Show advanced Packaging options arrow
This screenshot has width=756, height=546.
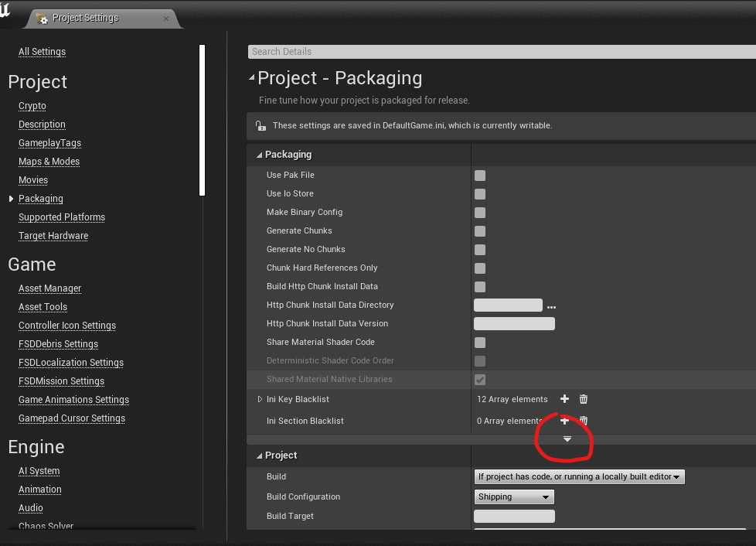tap(567, 439)
